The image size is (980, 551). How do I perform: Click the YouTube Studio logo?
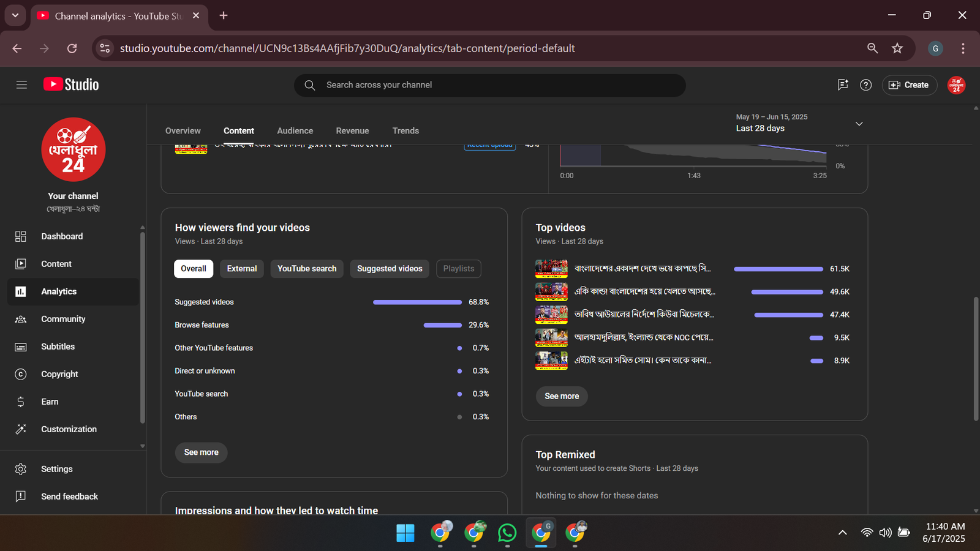[x=71, y=84]
